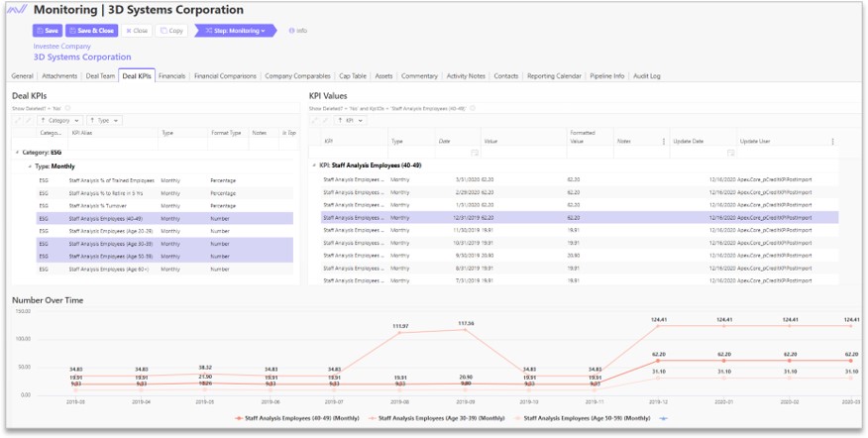The height and width of the screenshot is (438, 868).
Task: Click the app logo beside the Monitoring title
Action: click(x=18, y=10)
